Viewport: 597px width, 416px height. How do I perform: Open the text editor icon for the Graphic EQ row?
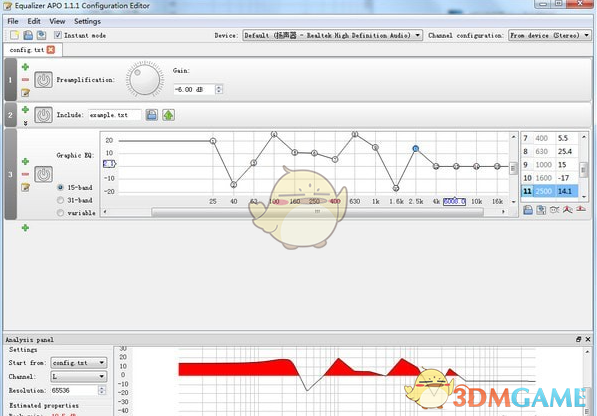[25, 187]
